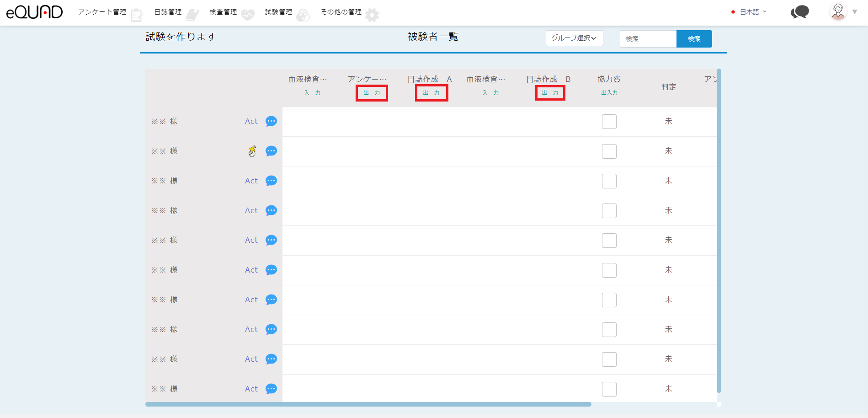Expand the グループ選択 dropdown
This screenshot has height=418, width=868.
(574, 38)
